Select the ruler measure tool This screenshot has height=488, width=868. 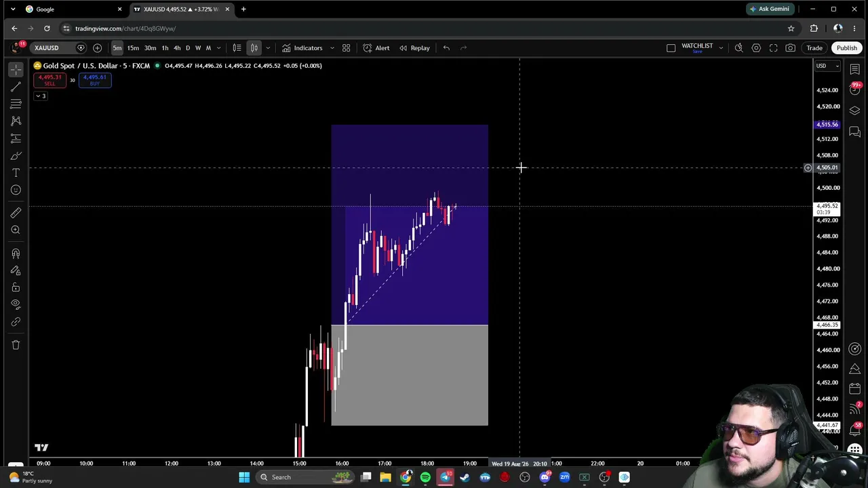click(16, 213)
